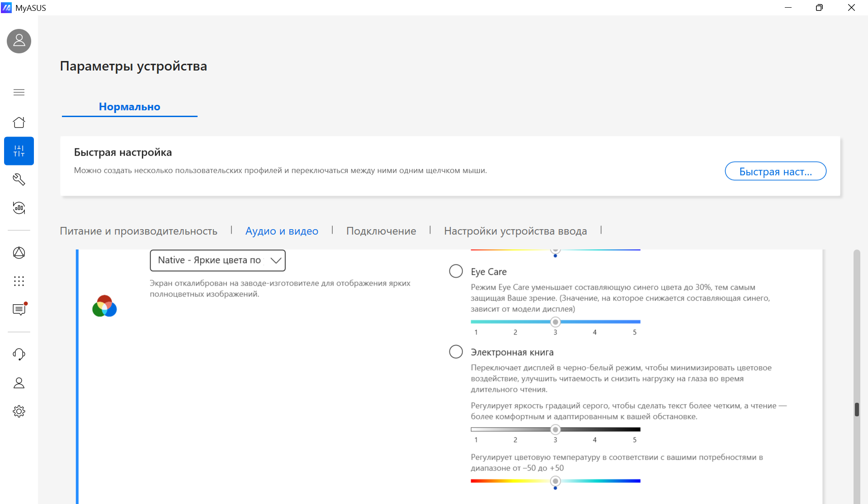This screenshot has height=504, width=868.
Task: Open the apps grid icon
Action: tap(19, 281)
